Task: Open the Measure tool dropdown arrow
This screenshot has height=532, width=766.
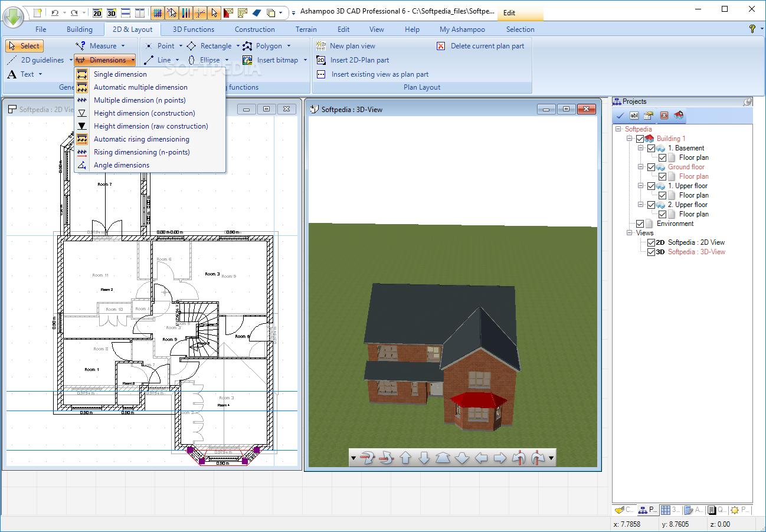Action: click(x=123, y=46)
